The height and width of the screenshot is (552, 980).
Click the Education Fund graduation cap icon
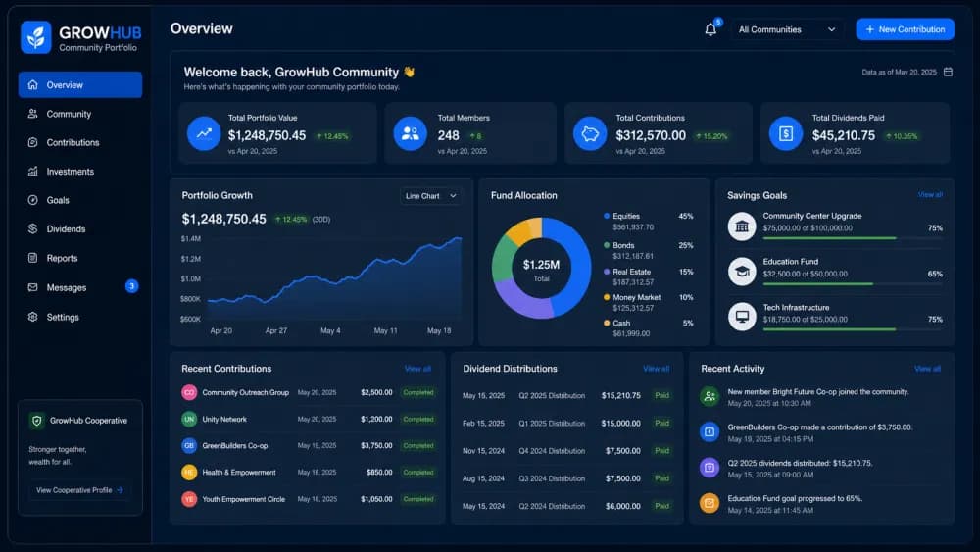[742, 272]
